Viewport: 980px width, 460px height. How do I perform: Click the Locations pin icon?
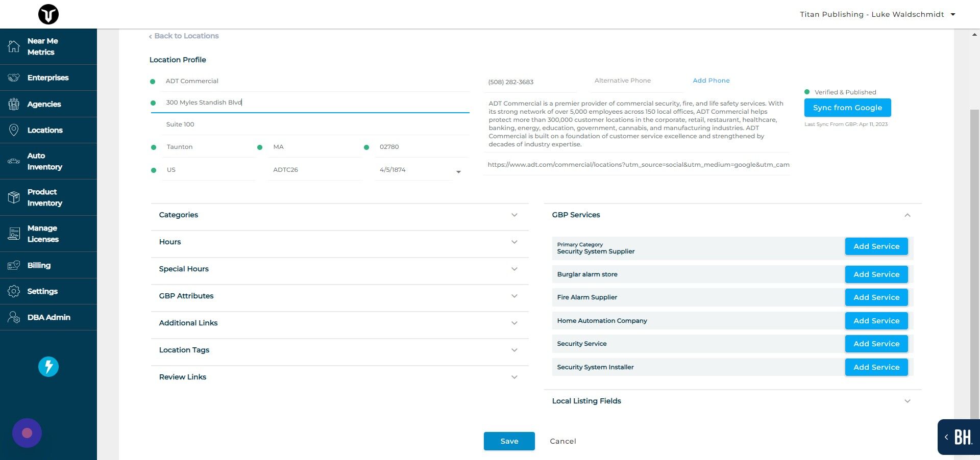pyautogui.click(x=14, y=130)
